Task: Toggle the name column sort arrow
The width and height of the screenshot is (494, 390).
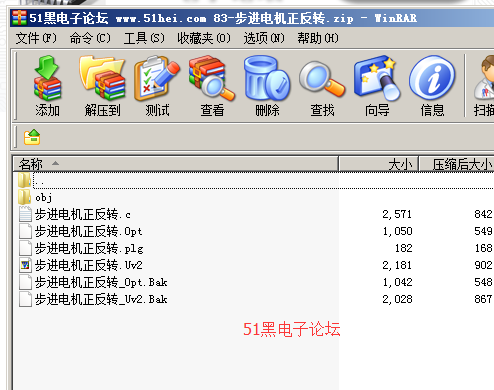Action: click(x=55, y=163)
